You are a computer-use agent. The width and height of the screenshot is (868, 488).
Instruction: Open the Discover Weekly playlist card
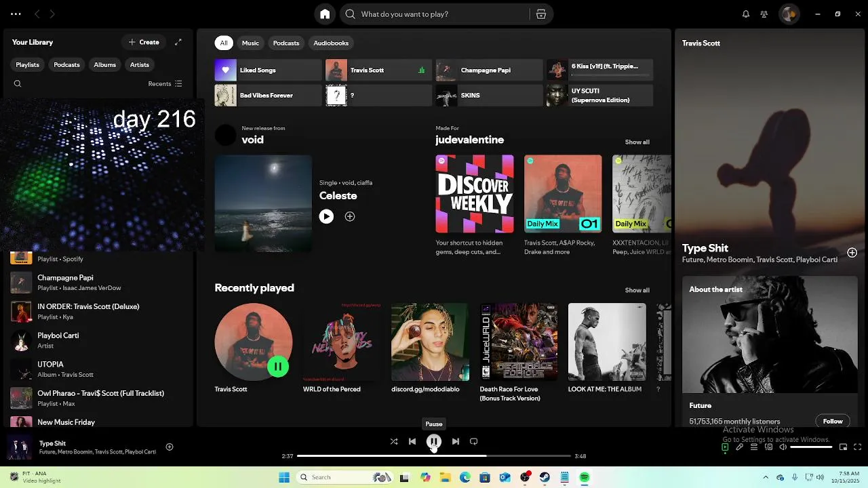[475, 205]
